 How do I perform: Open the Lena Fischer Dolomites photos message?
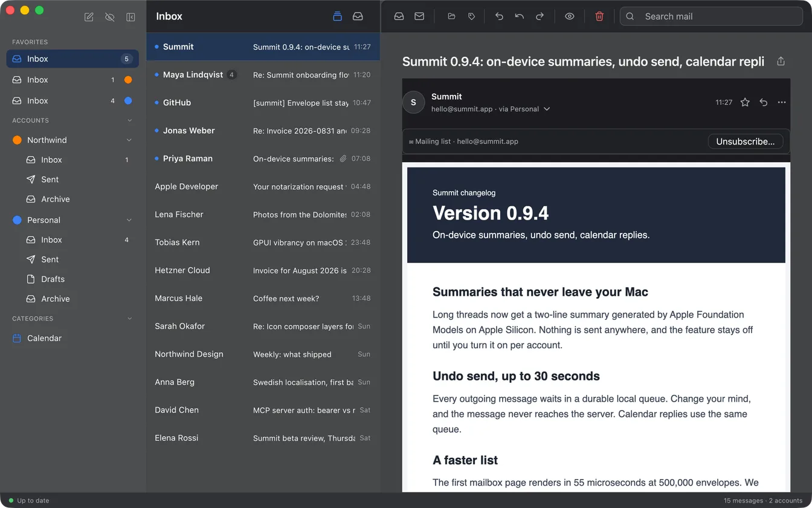click(263, 214)
